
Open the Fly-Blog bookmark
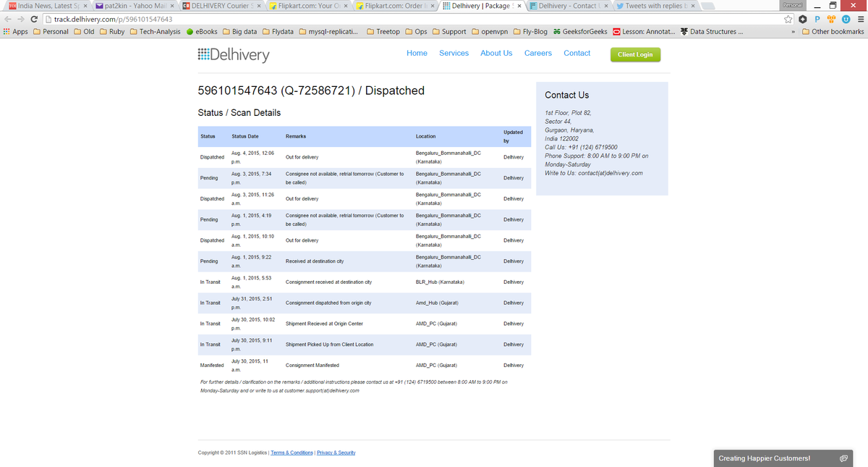531,32
